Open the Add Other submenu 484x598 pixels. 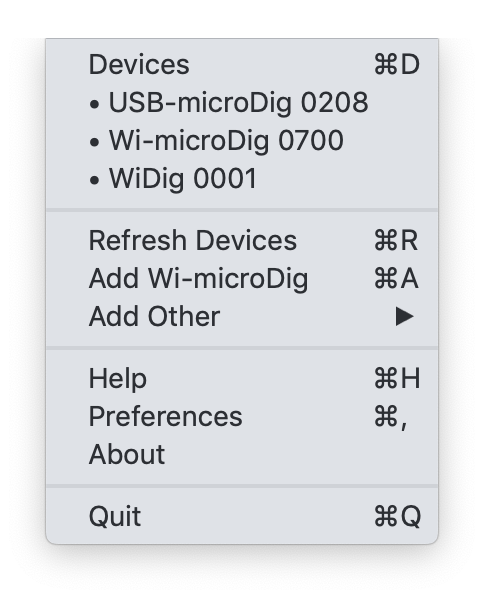pos(242,316)
